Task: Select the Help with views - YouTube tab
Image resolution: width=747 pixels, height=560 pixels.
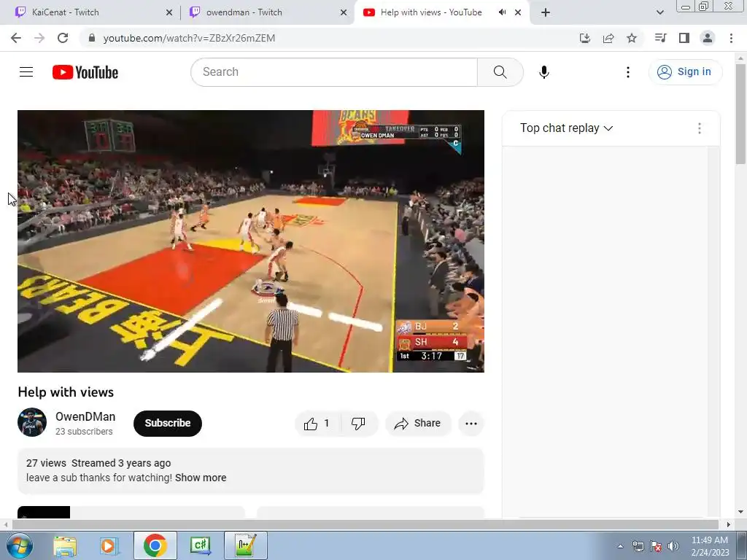Action: [430, 12]
